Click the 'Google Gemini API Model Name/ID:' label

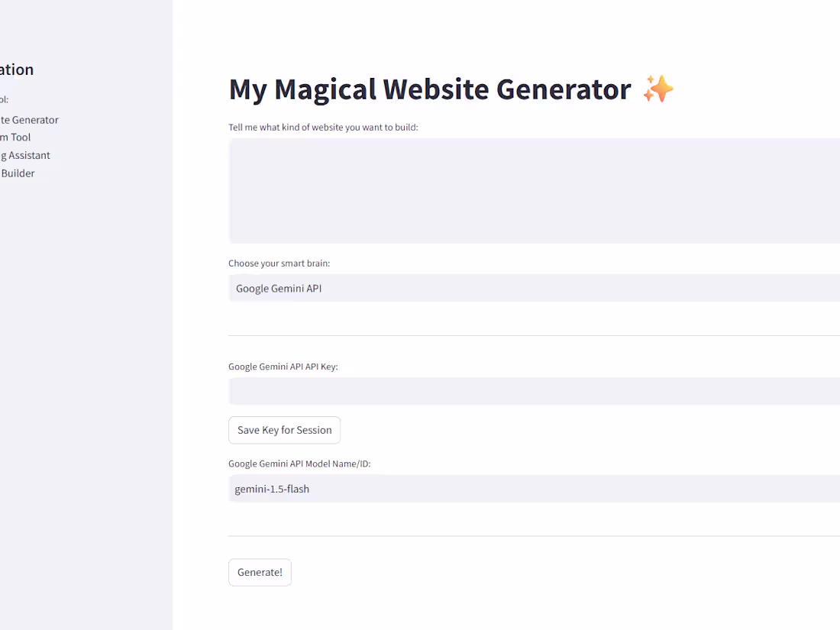(299, 464)
